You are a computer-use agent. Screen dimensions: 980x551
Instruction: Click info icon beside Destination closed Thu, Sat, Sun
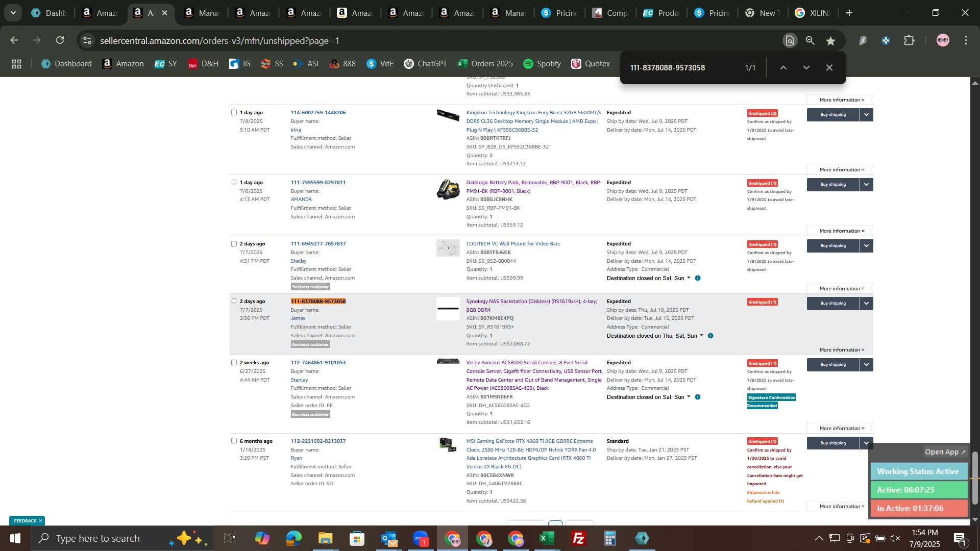[710, 336]
